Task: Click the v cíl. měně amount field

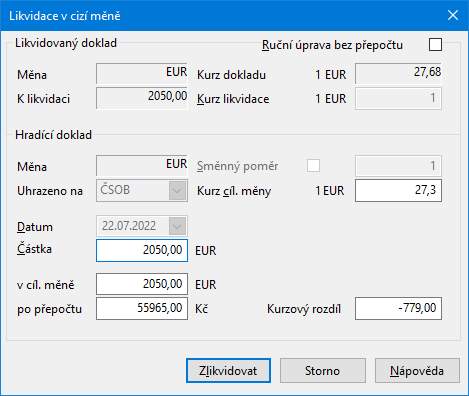Action: [x=142, y=284]
